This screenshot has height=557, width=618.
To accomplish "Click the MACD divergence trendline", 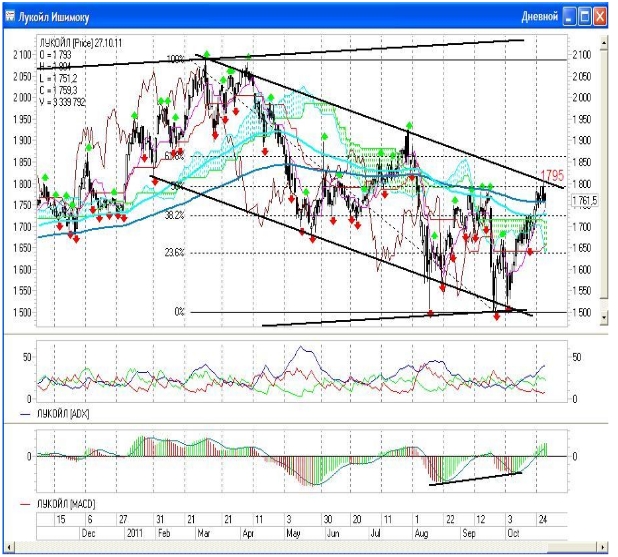I will click(475, 478).
